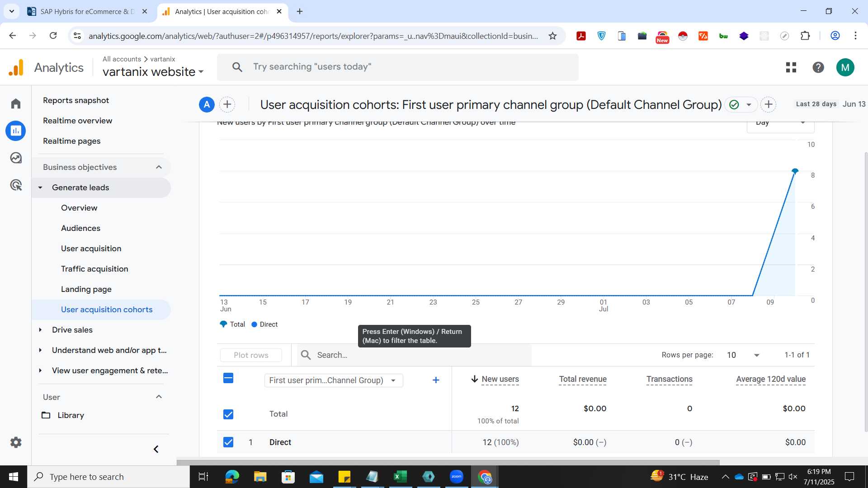Go to the Traffic acquisition report
Screen dimensions: 868x488
95,269
